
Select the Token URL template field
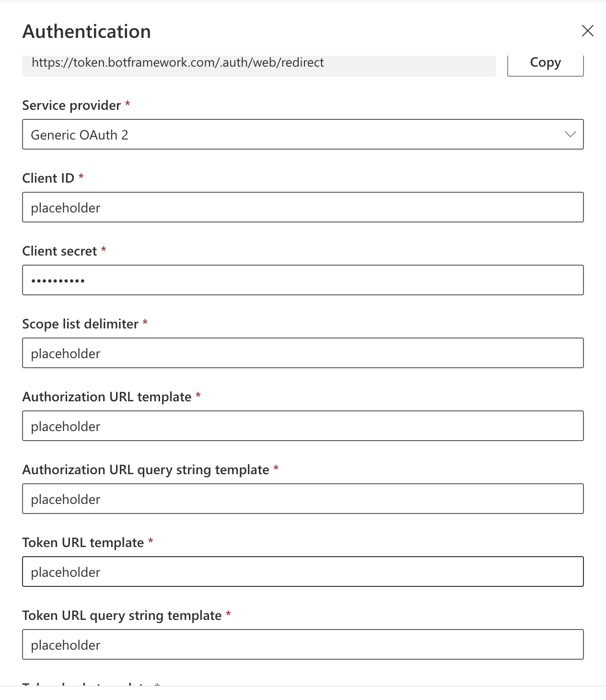303,572
